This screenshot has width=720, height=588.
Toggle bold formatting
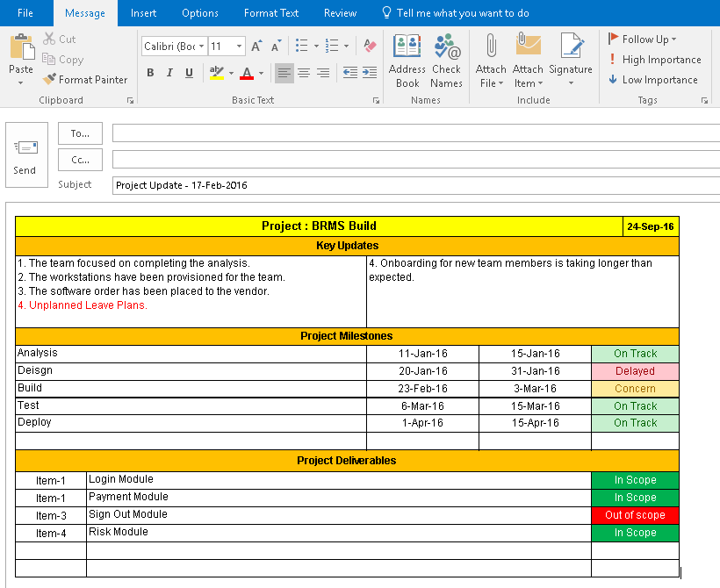(150, 73)
